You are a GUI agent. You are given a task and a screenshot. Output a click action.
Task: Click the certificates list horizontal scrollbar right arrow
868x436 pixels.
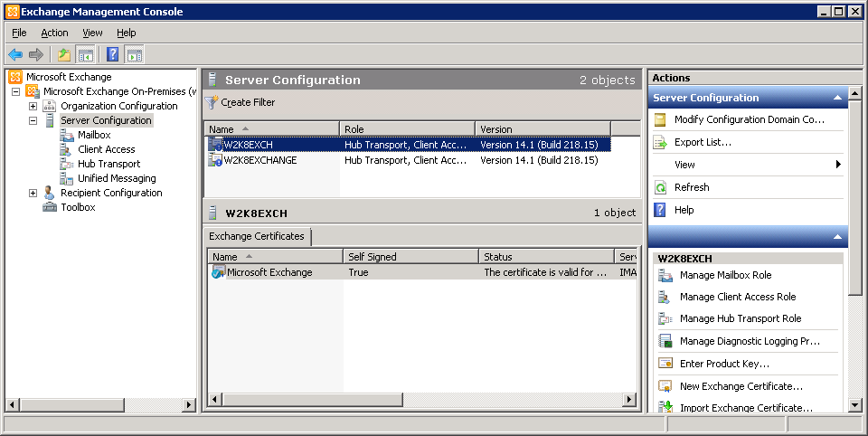[629, 399]
